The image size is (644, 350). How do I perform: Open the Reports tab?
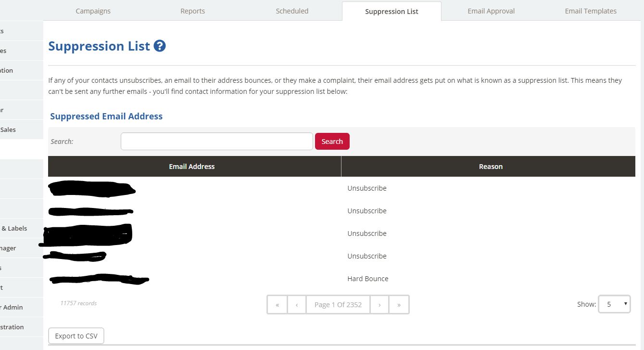192,11
